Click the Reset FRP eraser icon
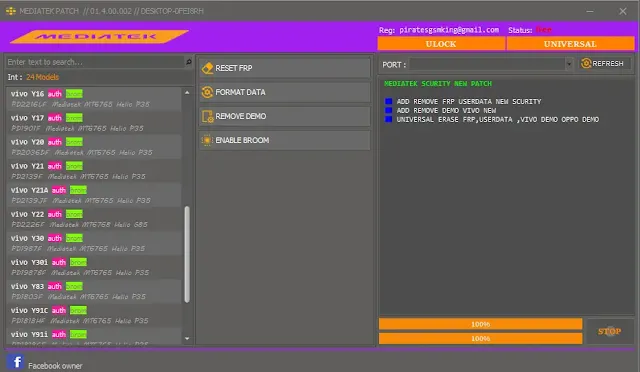Screen dimensions: 640x372 207,68
